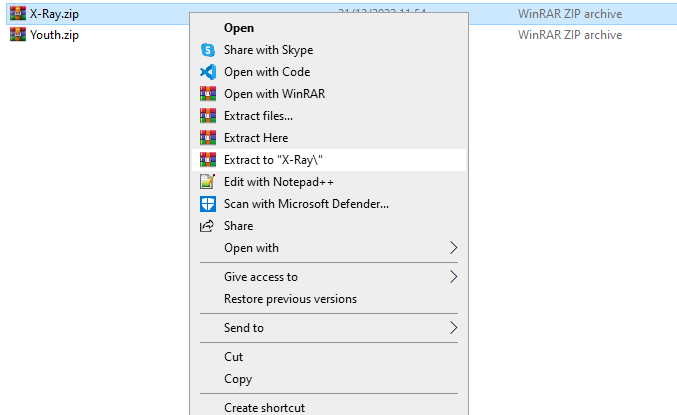Screen dimensions: 677x415
Task: Select the Youth.zip file name
Action: (54, 35)
